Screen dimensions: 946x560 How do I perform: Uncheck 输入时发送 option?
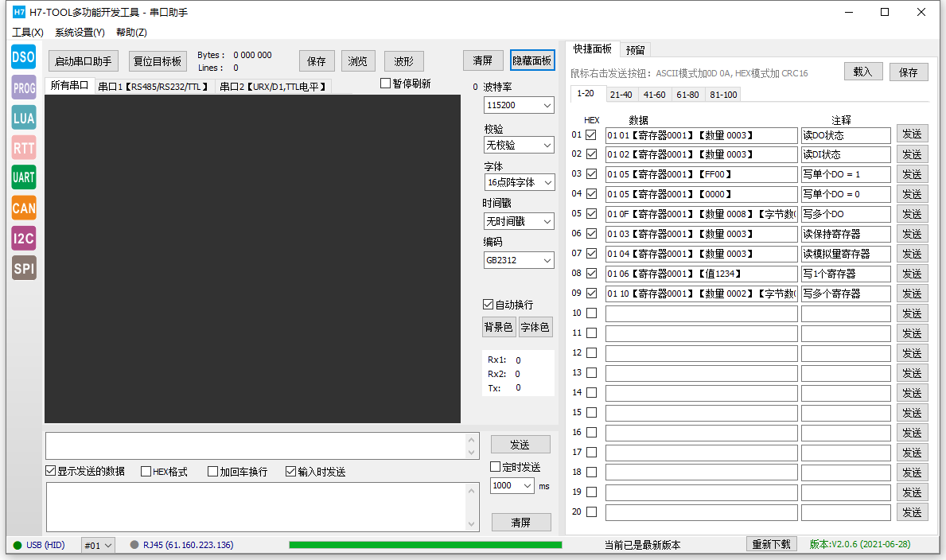coord(290,471)
